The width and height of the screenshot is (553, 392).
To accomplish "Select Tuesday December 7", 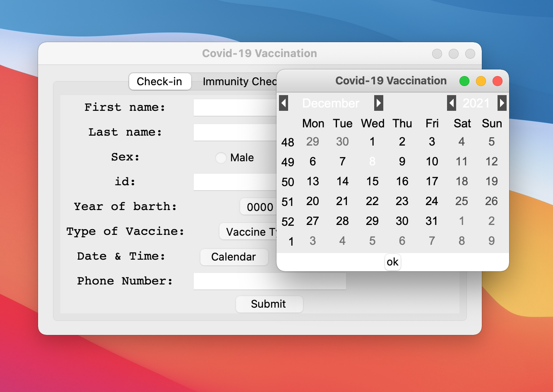I will coord(343,162).
